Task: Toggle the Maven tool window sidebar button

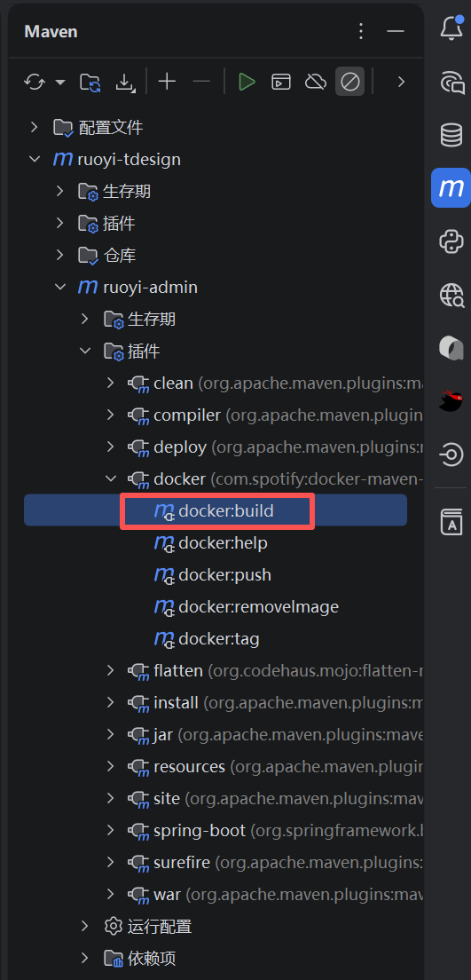Action: [x=451, y=187]
